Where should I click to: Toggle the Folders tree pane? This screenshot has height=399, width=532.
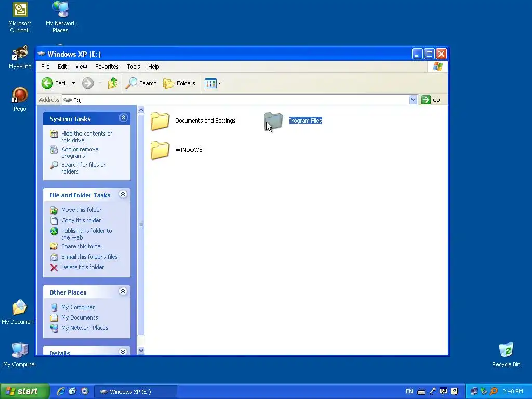tap(179, 83)
